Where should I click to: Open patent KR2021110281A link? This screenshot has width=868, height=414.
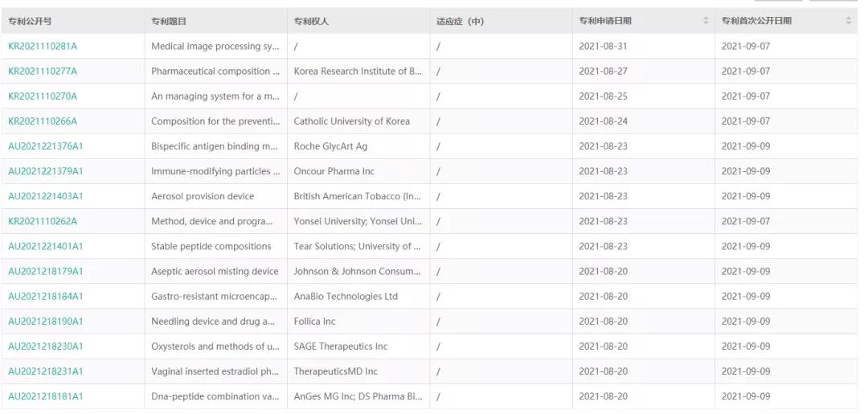(x=43, y=47)
